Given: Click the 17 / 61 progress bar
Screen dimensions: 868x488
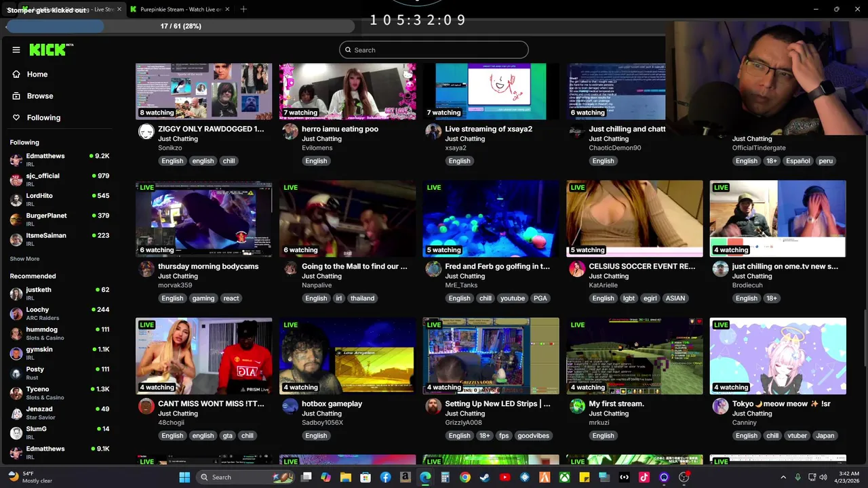Looking at the screenshot, I should (180, 26).
